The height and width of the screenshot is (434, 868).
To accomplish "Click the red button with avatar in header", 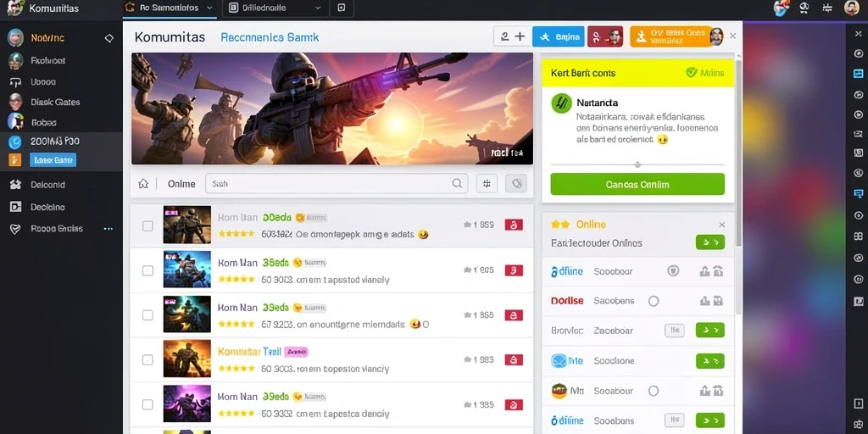I will [x=605, y=36].
